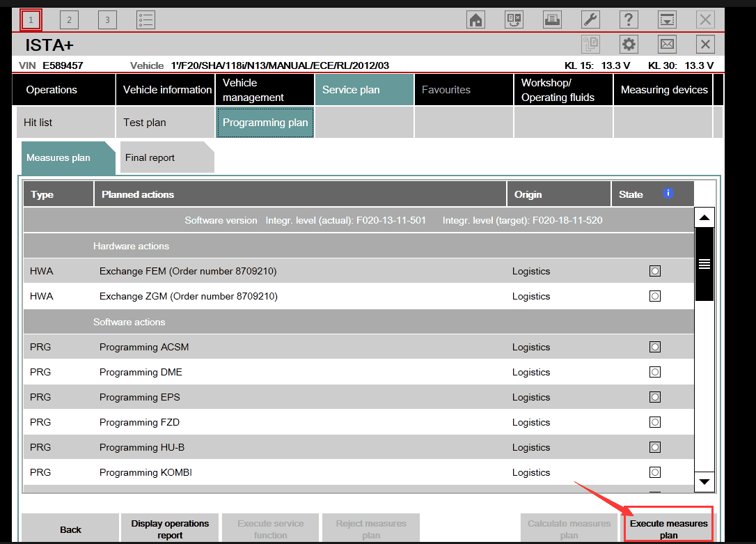This screenshot has width=756, height=544.
Task: Open the Vehicle information tab
Action: [x=166, y=90]
